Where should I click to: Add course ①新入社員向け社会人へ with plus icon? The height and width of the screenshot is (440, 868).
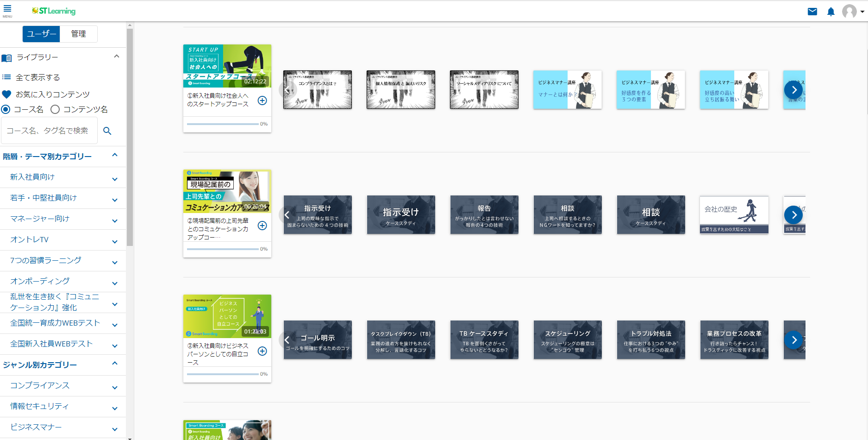coord(262,101)
